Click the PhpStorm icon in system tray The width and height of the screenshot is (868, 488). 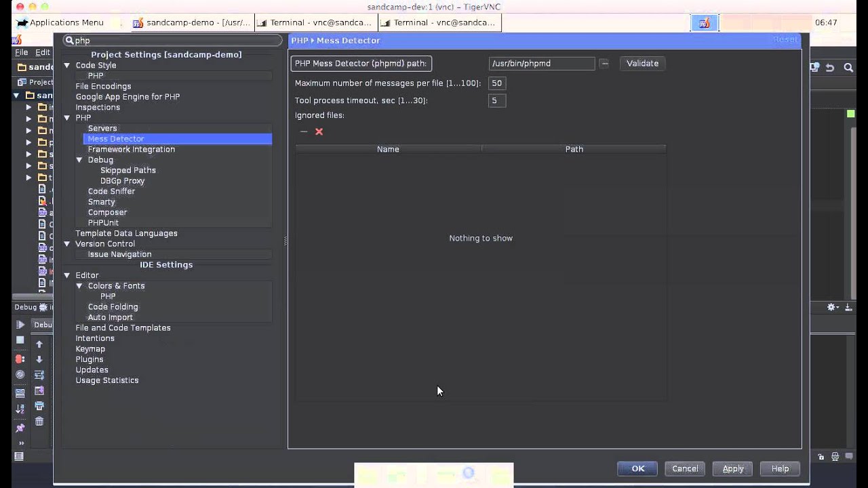point(705,23)
